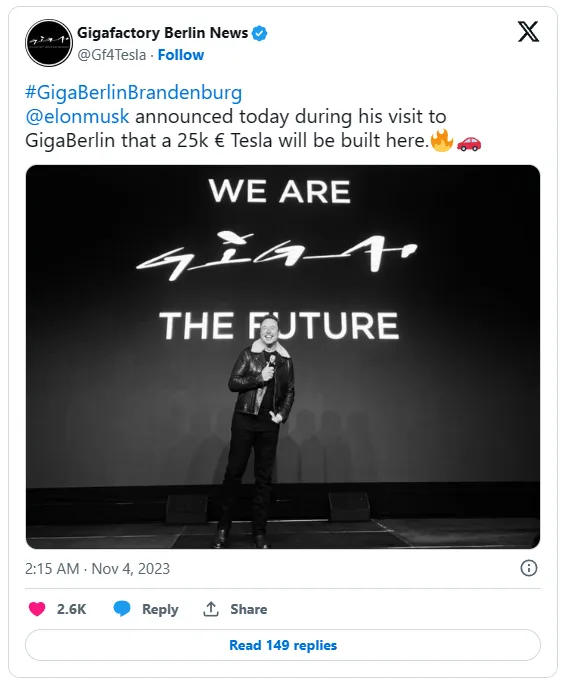
Task: Click the 2.6K likes count
Action: tap(71, 609)
